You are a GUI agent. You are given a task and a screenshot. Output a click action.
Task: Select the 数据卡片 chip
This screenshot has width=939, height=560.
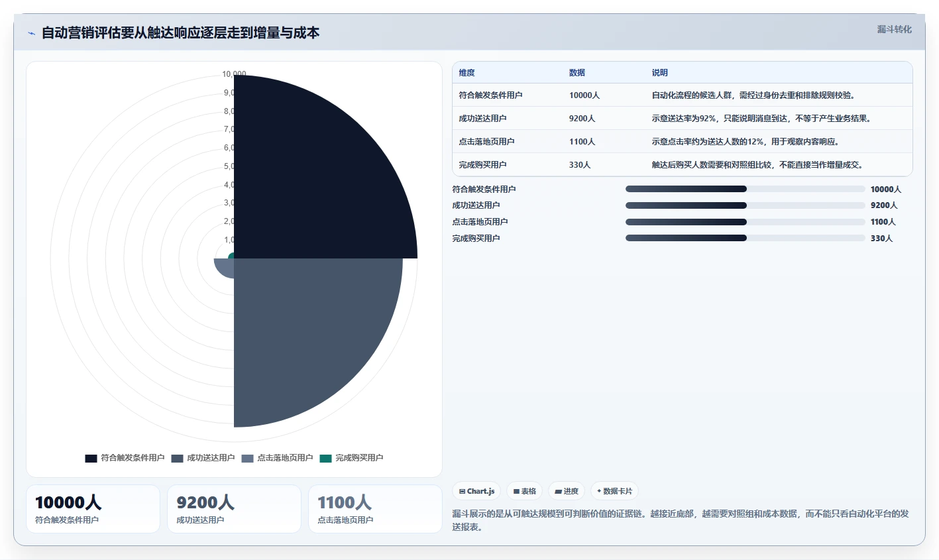pos(614,491)
